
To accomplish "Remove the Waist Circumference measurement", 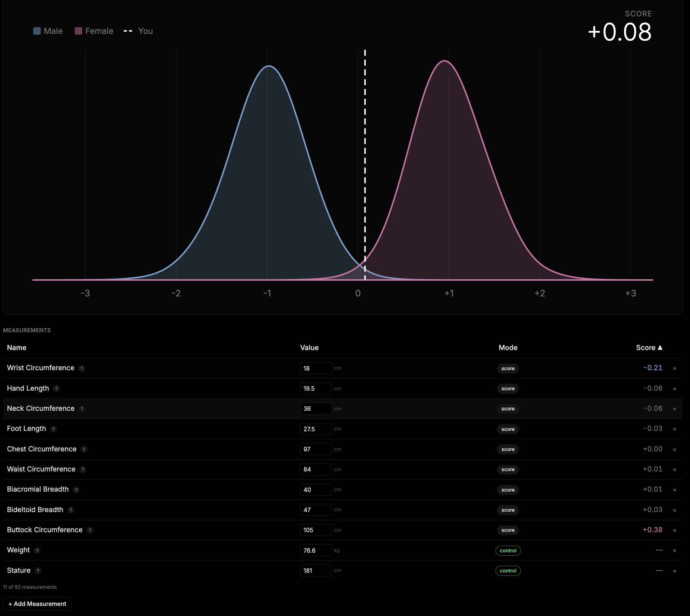I will point(674,470).
